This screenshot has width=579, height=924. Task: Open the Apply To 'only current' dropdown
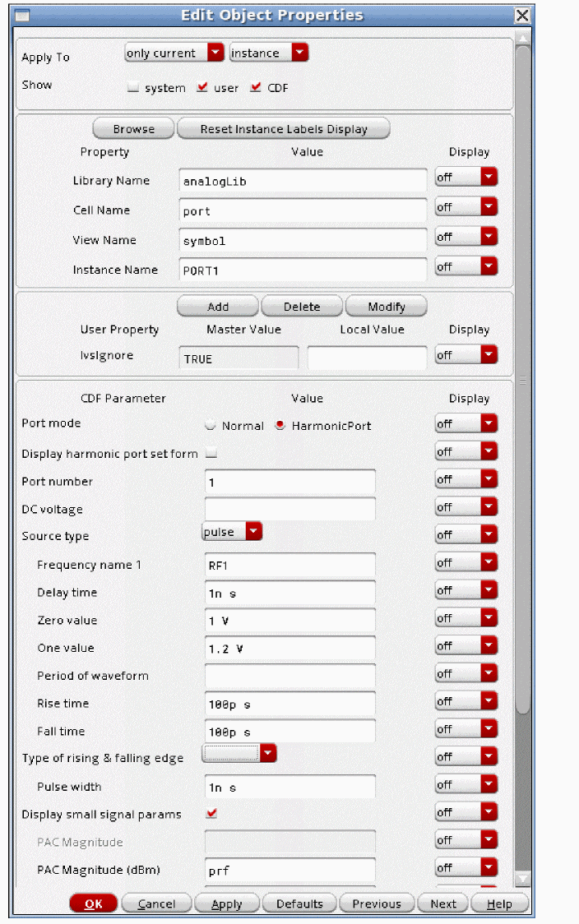[215, 53]
